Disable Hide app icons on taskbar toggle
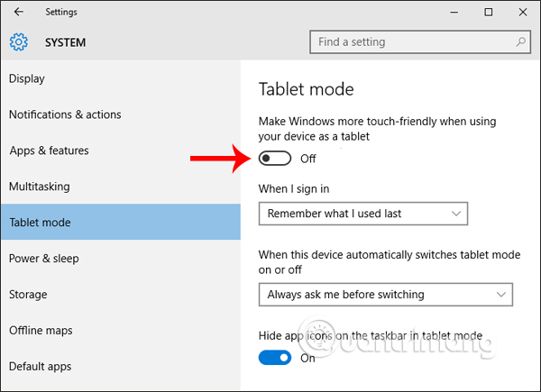The image size is (541, 392). 275,358
